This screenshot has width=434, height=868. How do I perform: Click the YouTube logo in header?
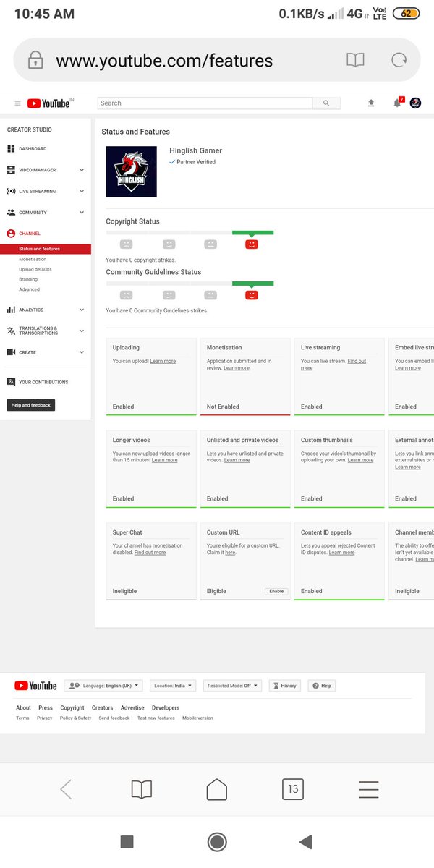pyautogui.click(x=50, y=103)
